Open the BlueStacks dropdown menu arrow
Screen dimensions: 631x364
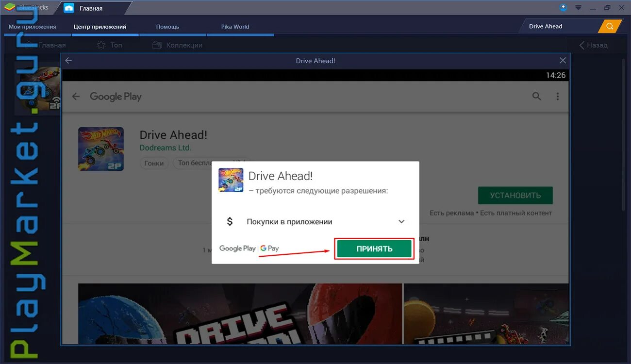click(578, 8)
